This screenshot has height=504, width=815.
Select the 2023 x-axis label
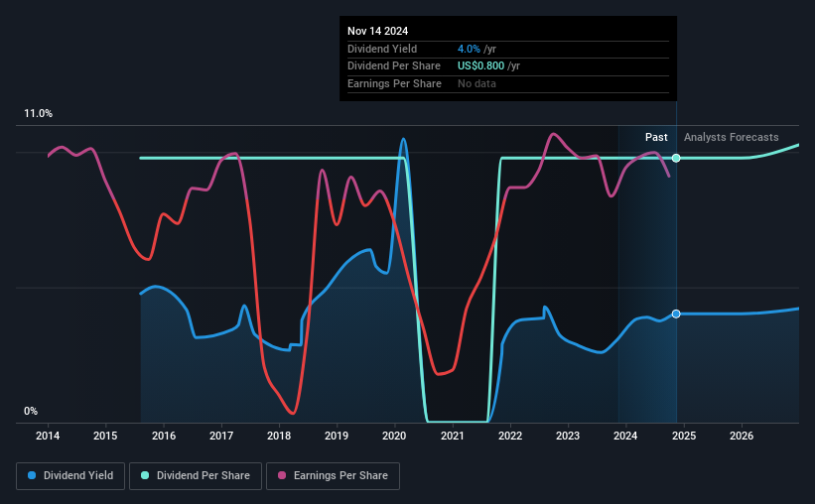[x=568, y=436]
